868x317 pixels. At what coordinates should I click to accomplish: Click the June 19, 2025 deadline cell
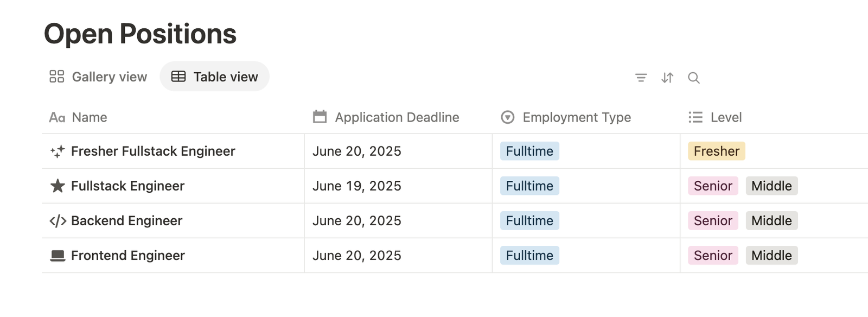pos(398,186)
